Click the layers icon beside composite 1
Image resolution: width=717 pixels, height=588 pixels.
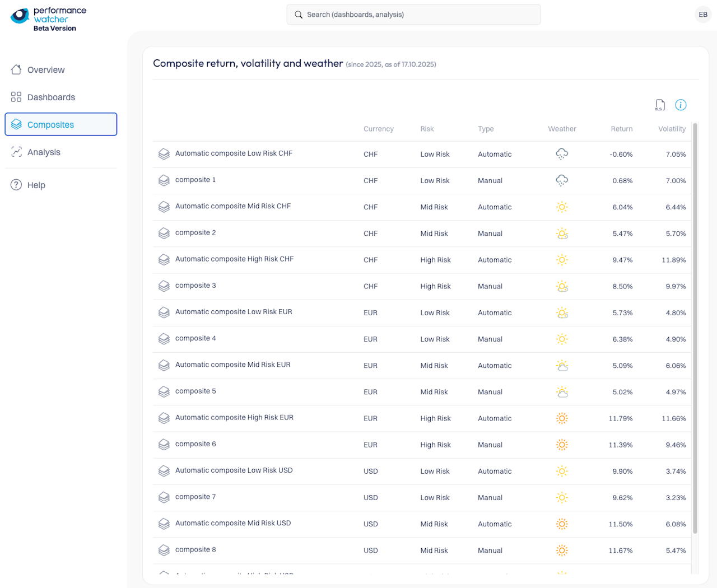click(164, 180)
